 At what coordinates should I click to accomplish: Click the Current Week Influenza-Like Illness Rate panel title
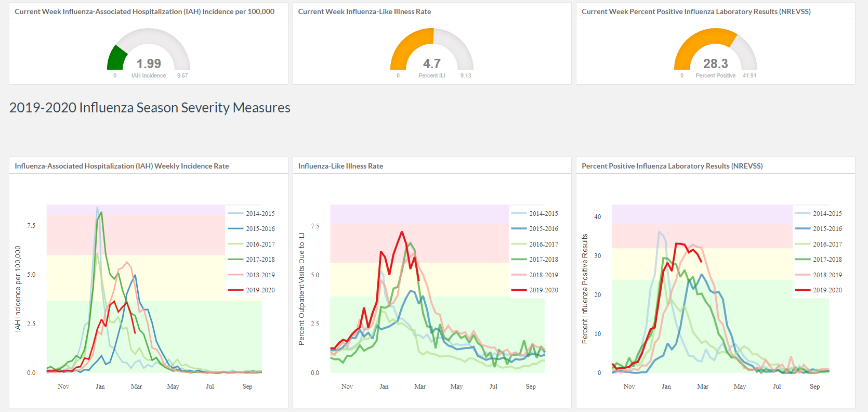tap(364, 11)
